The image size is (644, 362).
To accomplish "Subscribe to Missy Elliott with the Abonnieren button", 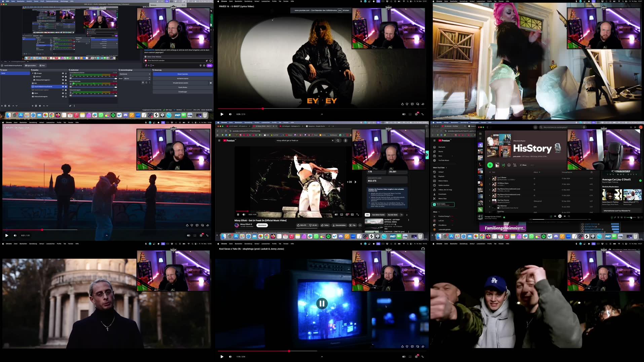I will 262,225.
